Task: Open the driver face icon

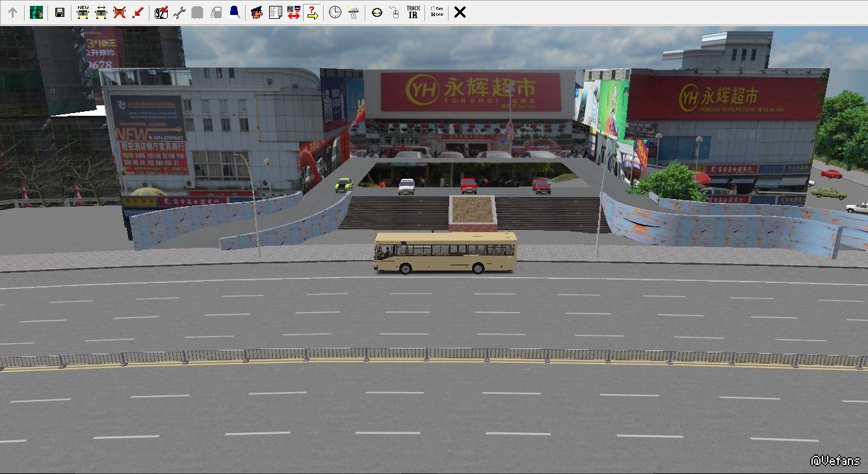Action: pyautogui.click(x=257, y=12)
